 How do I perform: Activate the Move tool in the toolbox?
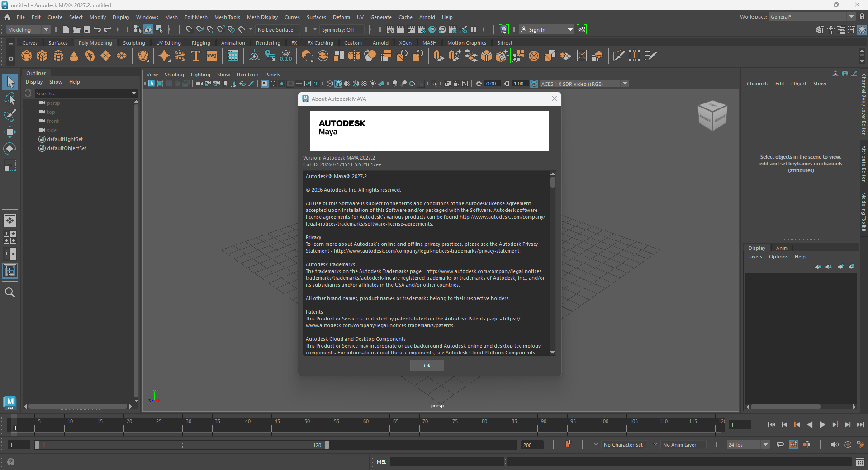tap(10, 132)
